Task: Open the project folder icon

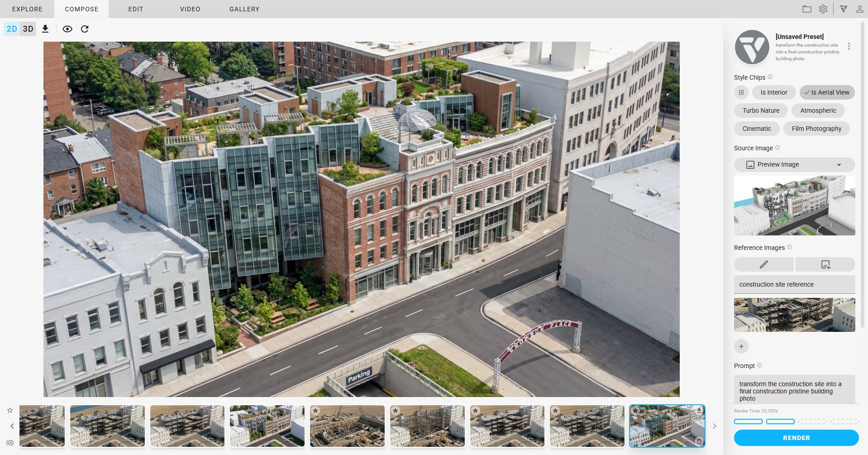Action: (806, 9)
